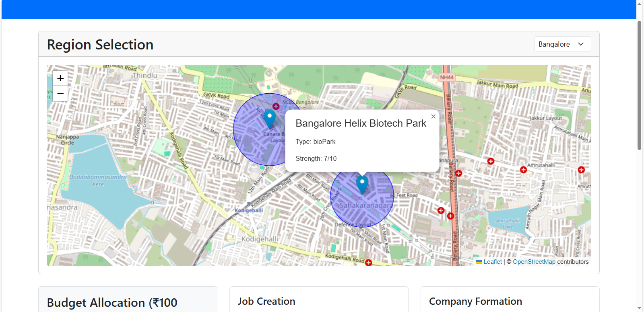This screenshot has height=312, width=644.
Task: Click the popup title Bangalore Helix Biotech Park
Action: 361,123
